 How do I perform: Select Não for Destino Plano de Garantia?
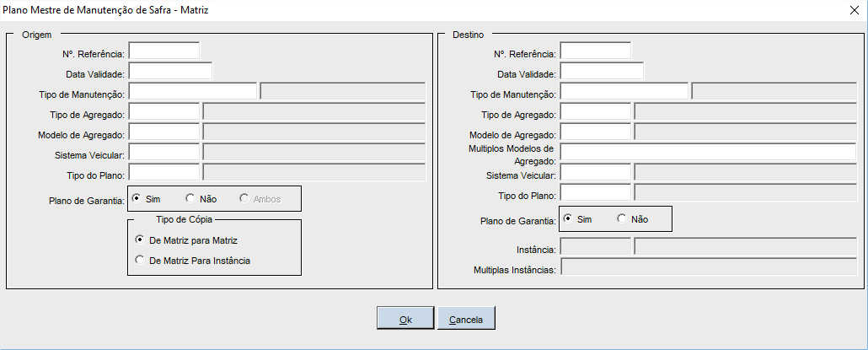tap(622, 219)
